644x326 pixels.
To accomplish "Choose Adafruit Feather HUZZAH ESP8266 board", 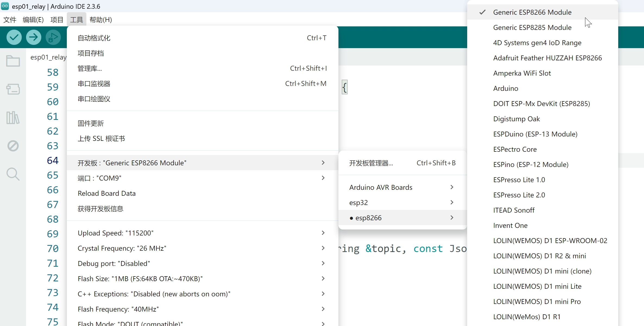I will 543,58.
